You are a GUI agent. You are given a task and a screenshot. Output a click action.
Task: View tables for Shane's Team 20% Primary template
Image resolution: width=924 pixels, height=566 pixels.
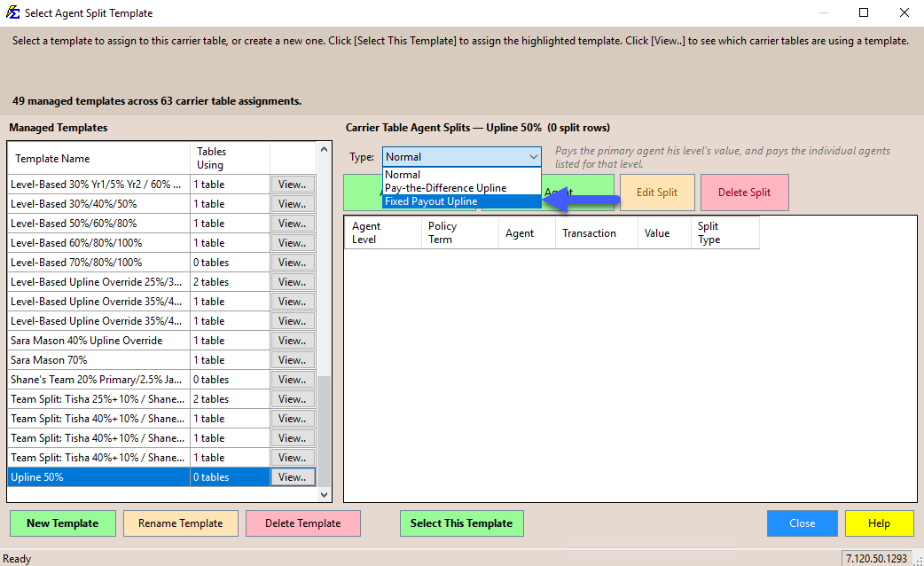(293, 380)
